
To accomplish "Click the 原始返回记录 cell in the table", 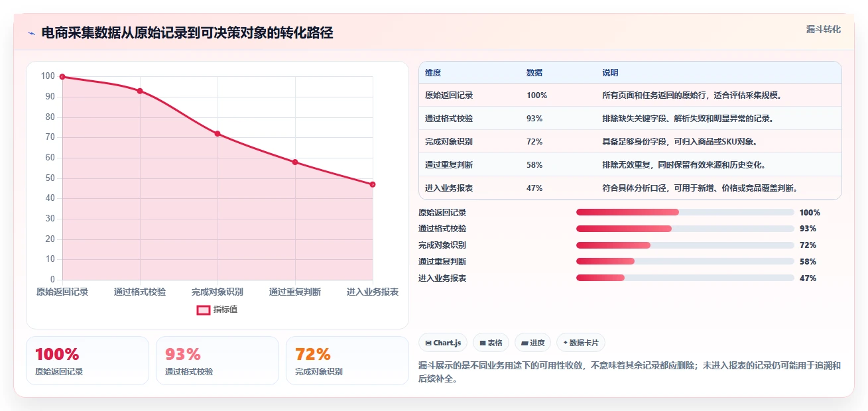I will pos(449,95).
